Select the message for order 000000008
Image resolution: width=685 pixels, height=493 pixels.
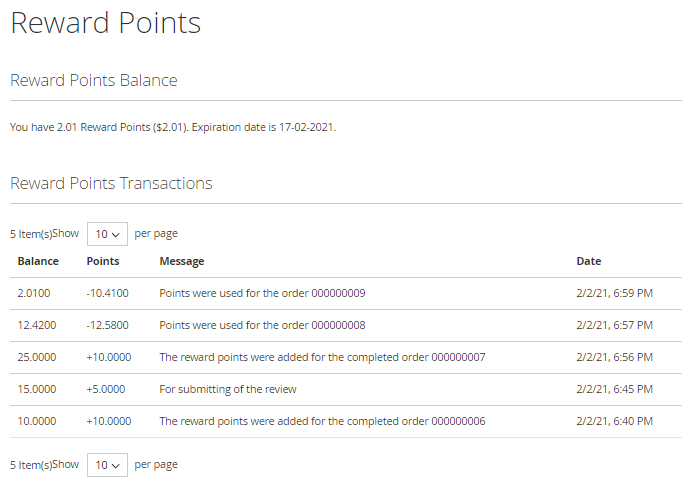[262, 326]
